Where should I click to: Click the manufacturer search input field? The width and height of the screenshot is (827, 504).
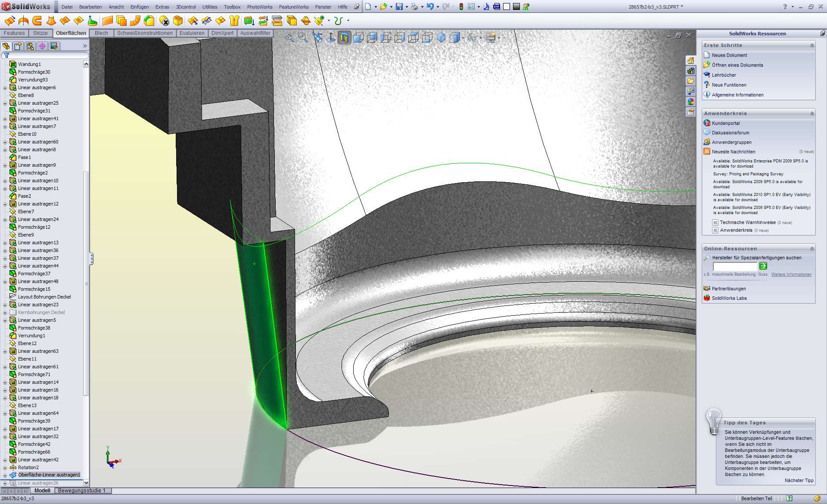(x=735, y=266)
